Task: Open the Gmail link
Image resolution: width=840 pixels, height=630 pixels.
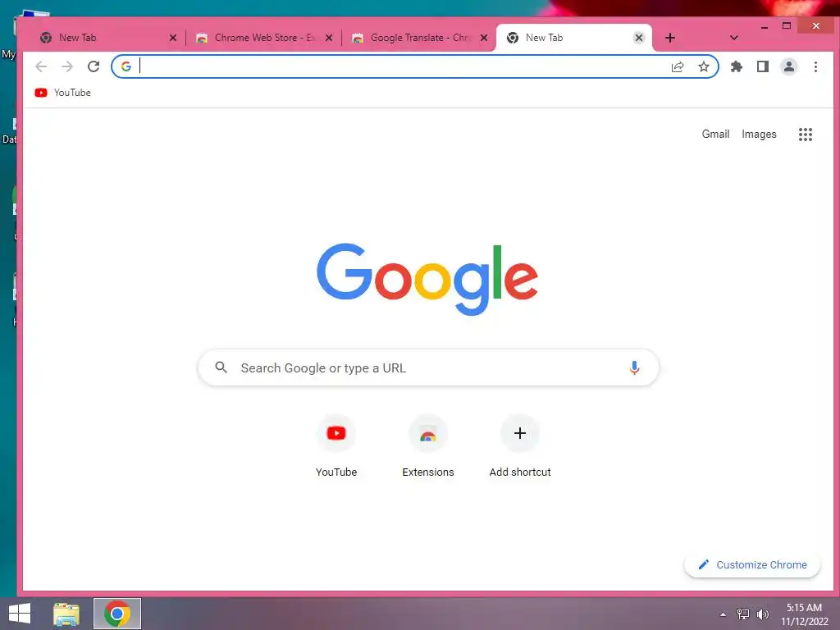Action: click(715, 134)
